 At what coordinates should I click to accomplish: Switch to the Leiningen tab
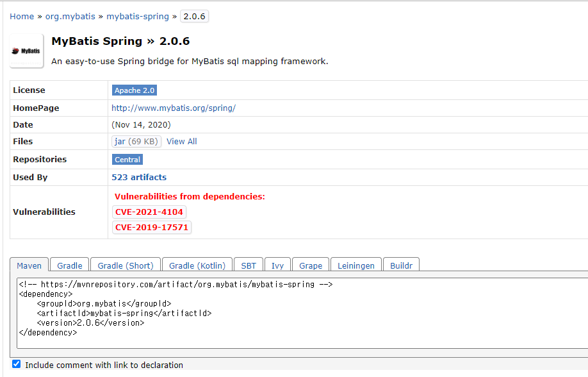[356, 265]
